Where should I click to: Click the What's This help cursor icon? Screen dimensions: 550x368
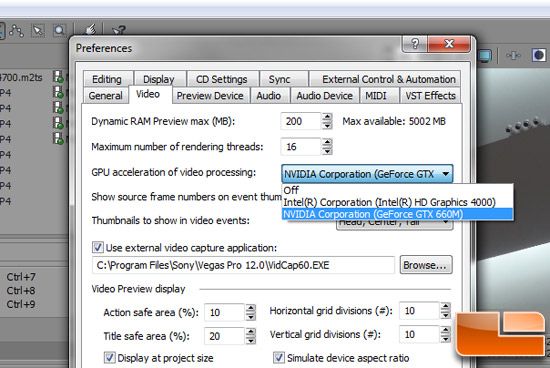(118, 31)
